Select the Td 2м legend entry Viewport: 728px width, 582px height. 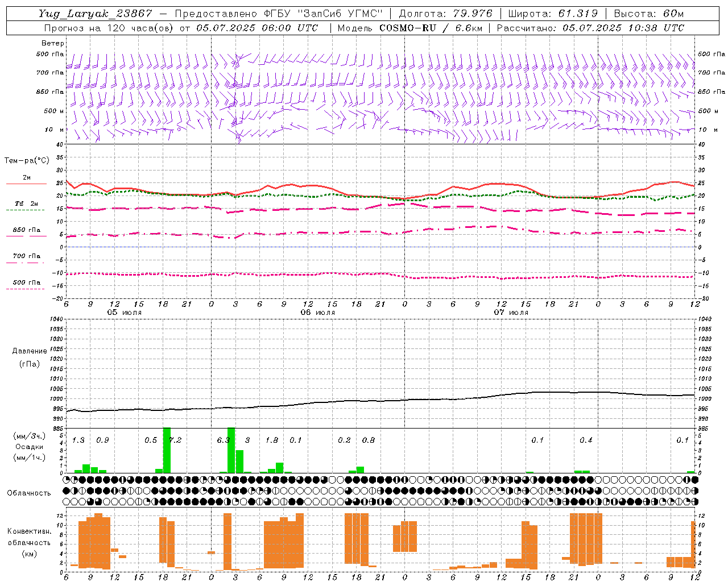pos(26,203)
